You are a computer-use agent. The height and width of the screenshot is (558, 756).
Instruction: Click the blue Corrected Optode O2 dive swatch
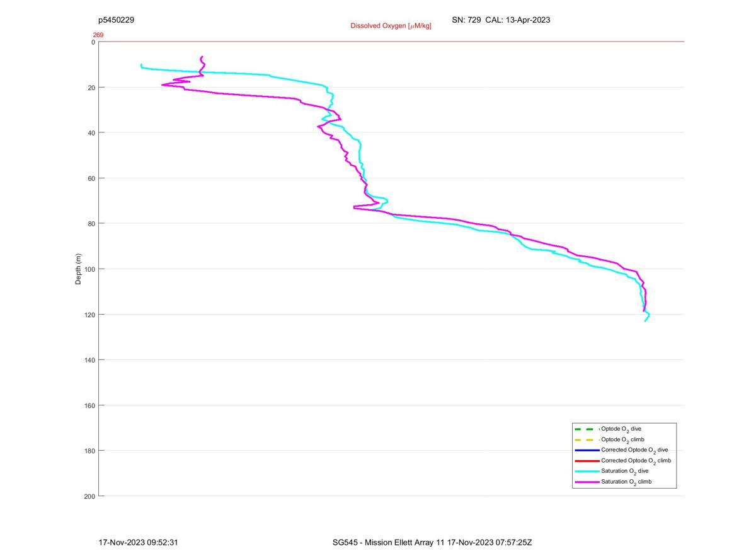tap(587, 450)
